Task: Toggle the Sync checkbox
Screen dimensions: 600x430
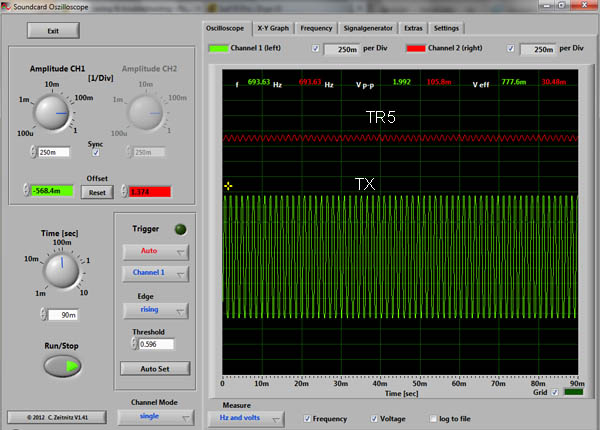Action: coord(96,153)
